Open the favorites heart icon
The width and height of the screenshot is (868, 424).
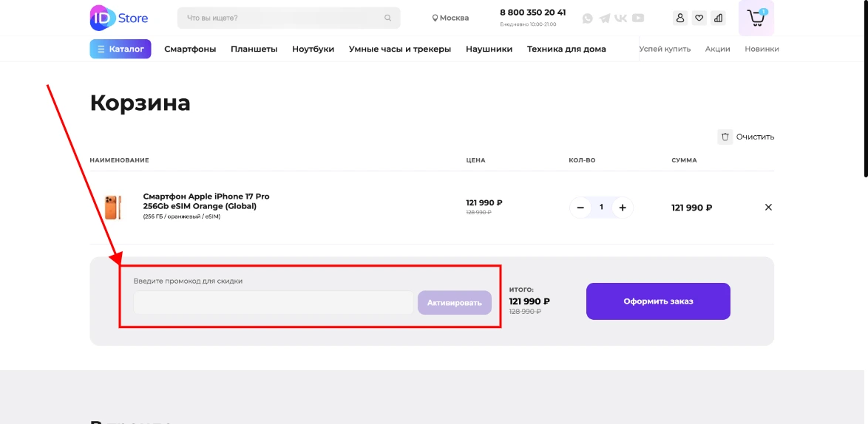point(699,18)
